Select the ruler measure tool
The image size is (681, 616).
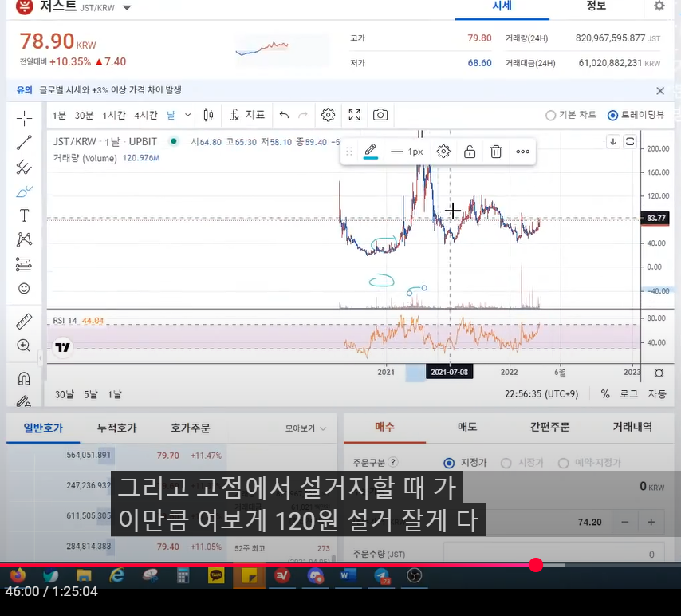tap(24, 322)
